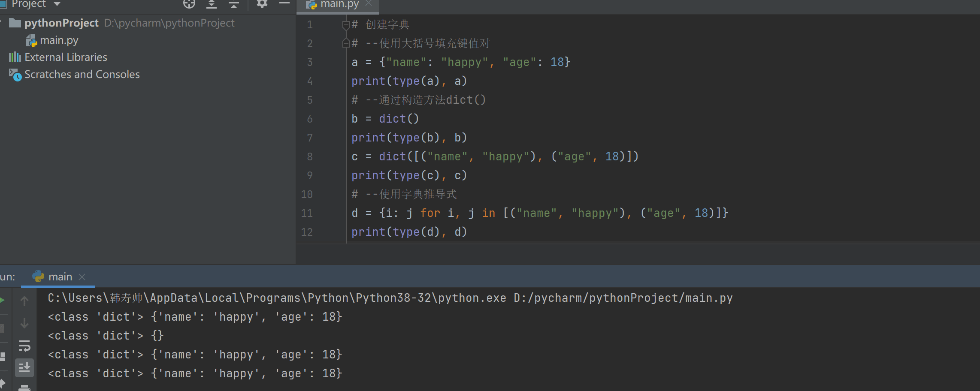Open Project panel settings gear
980x391 pixels.
262,4
